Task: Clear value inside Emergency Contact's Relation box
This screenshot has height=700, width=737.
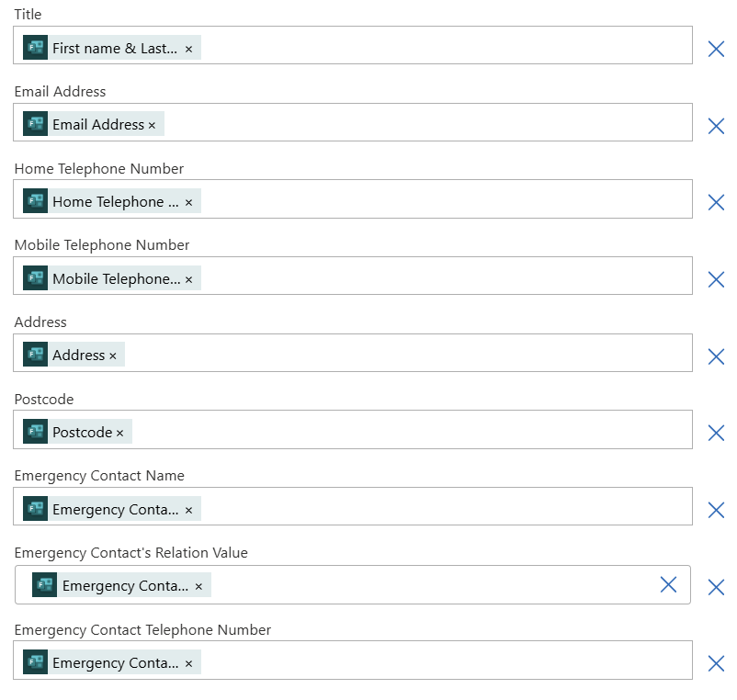Action: coord(668,585)
